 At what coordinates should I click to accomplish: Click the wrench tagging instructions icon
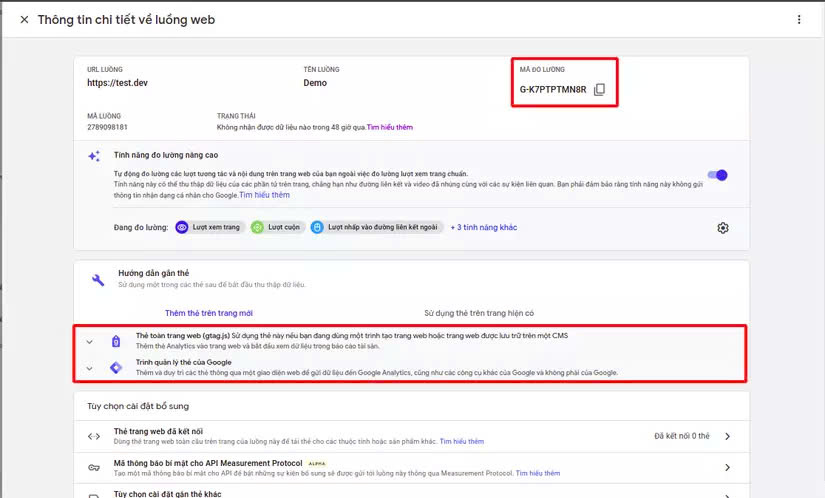98,279
